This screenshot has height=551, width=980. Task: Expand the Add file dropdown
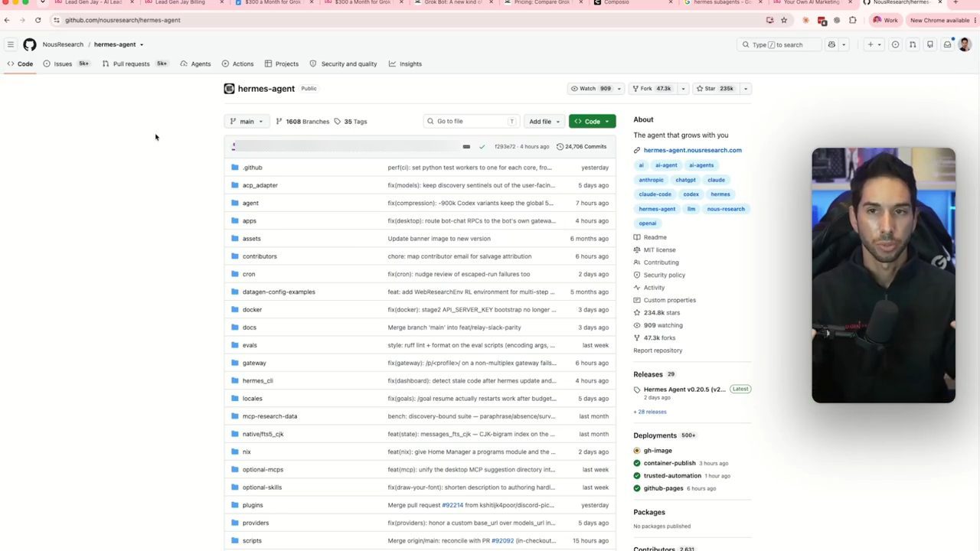pos(544,121)
